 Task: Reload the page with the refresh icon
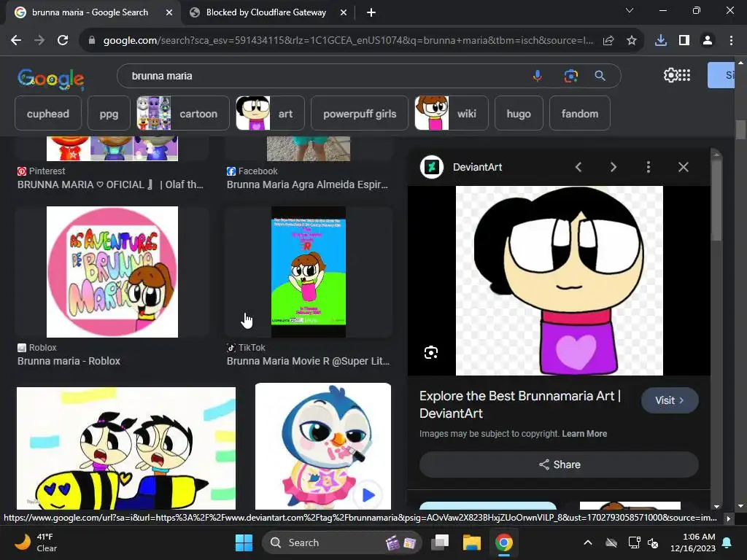coord(63,41)
